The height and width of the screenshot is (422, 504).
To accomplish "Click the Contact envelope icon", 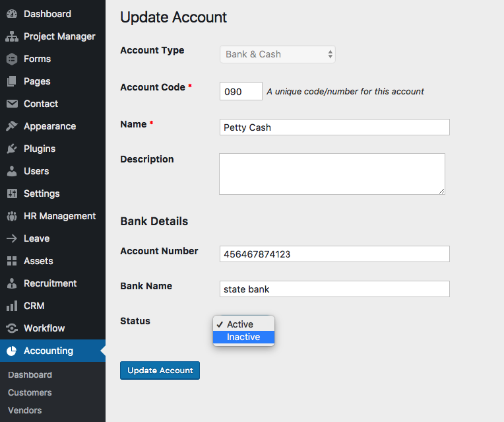I will pyautogui.click(x=12, y=104).
